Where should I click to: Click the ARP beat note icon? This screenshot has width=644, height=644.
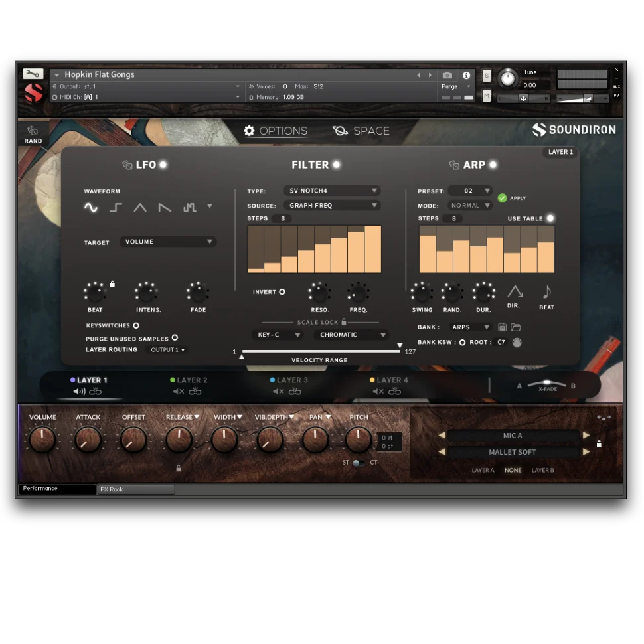point(546,292)
